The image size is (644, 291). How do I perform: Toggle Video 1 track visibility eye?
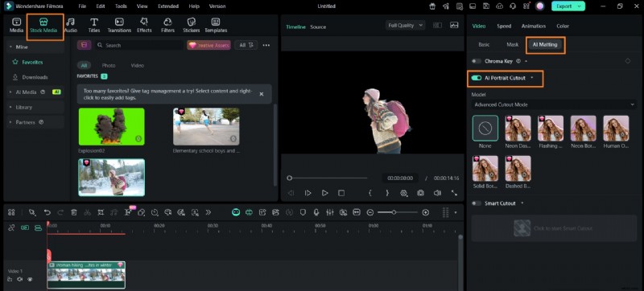[x=30, y=280]
